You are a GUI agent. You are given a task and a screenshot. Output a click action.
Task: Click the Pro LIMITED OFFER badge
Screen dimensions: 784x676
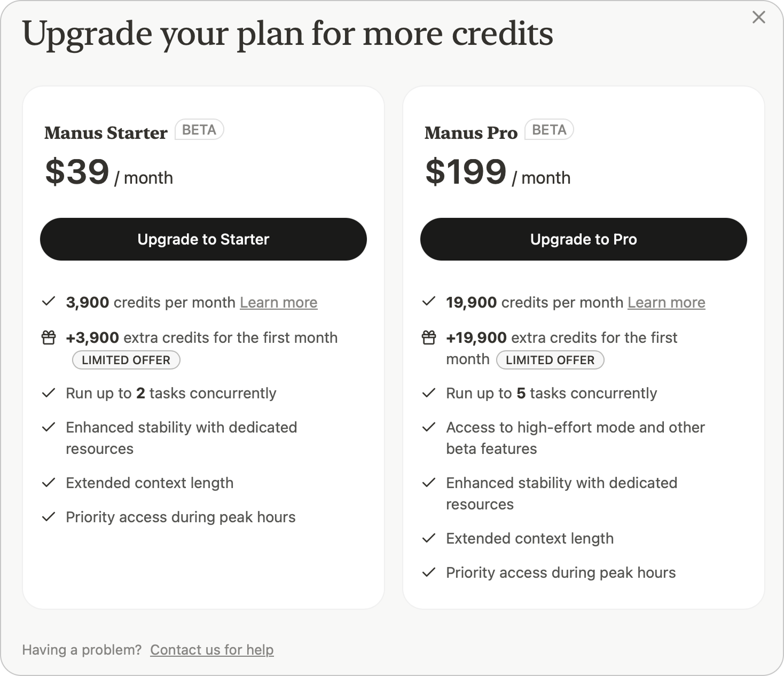[x=550, y=360]
